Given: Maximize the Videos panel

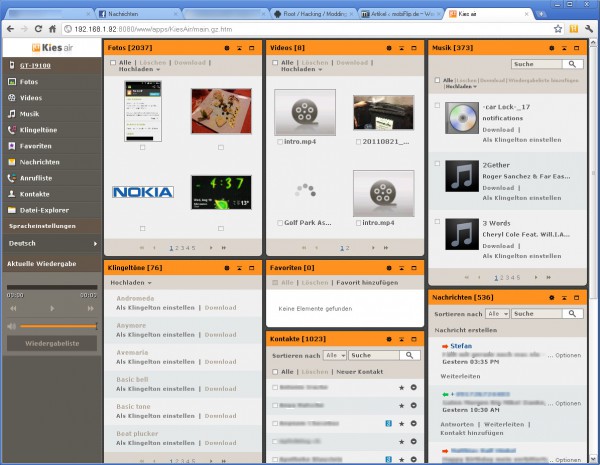Looking at the screenshot, I should click(x=414, y=48).
